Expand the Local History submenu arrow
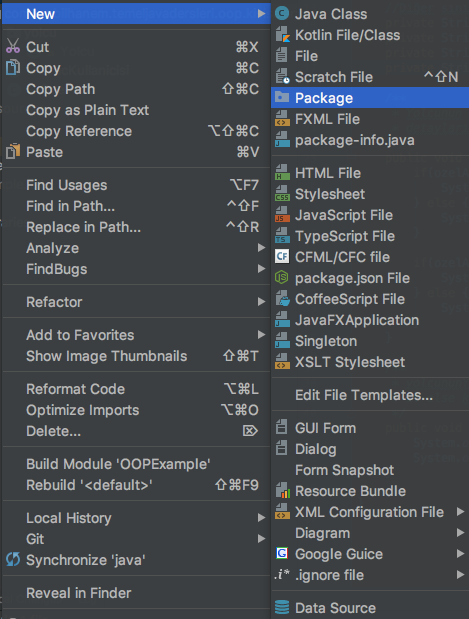This screenshot has height=619, width=469. 261,518
